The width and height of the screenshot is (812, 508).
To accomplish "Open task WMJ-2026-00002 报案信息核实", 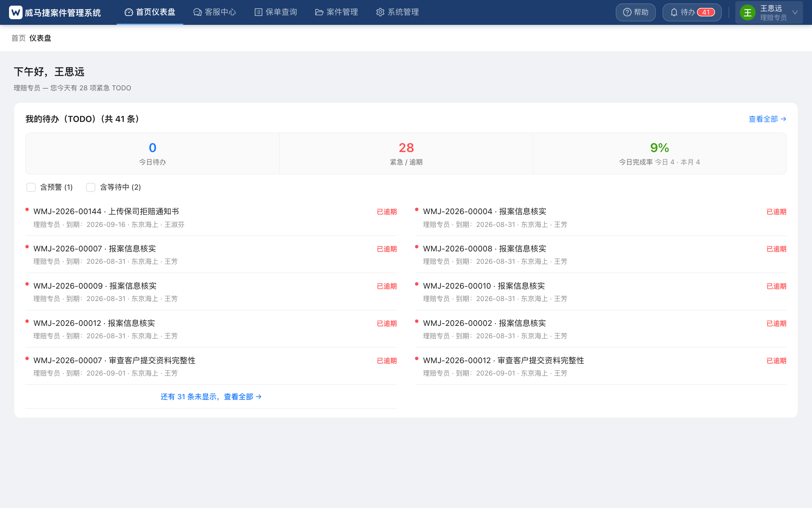I will click(601, 329).
